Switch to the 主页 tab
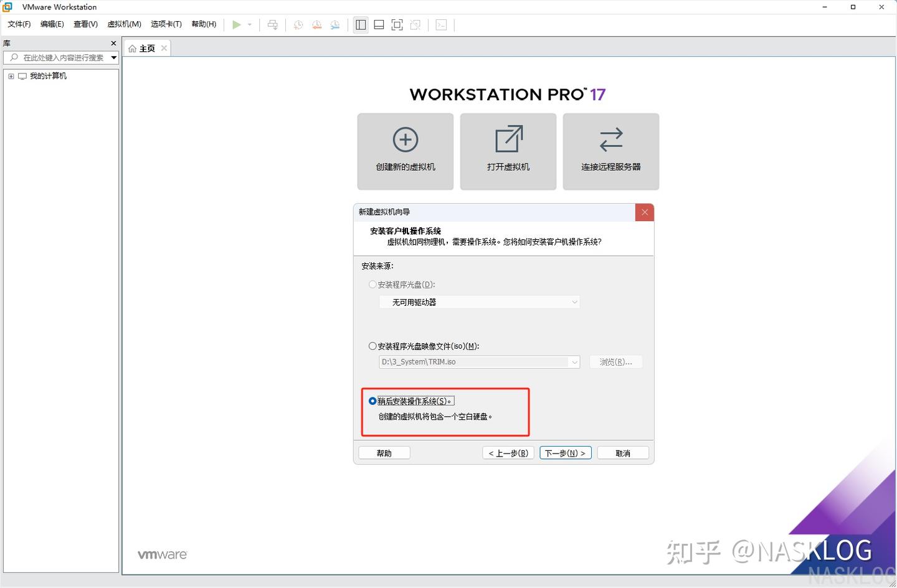Viewport: 897px width, 588px height. [x=146, y=47]
